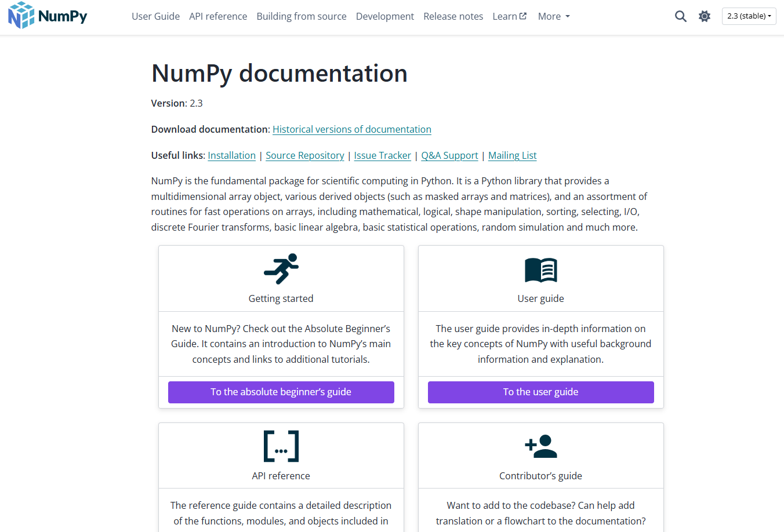Open Release notes in the navbar

coord(453,16)
